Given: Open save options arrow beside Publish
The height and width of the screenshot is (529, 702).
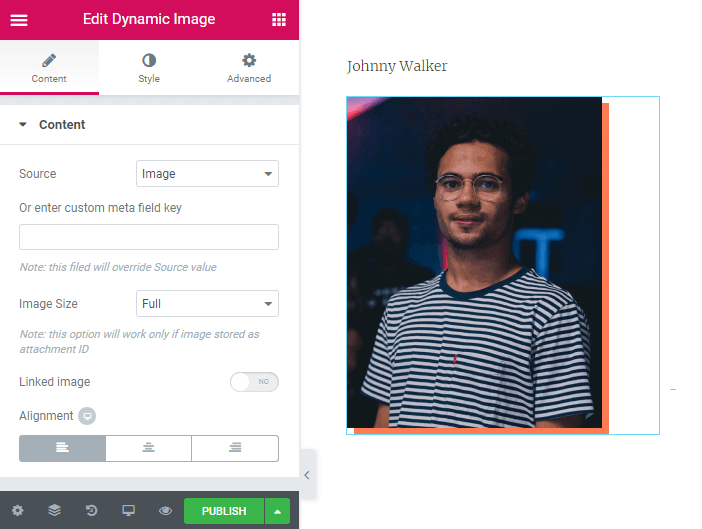Looking at the screenshot, I should click(278, 511).
